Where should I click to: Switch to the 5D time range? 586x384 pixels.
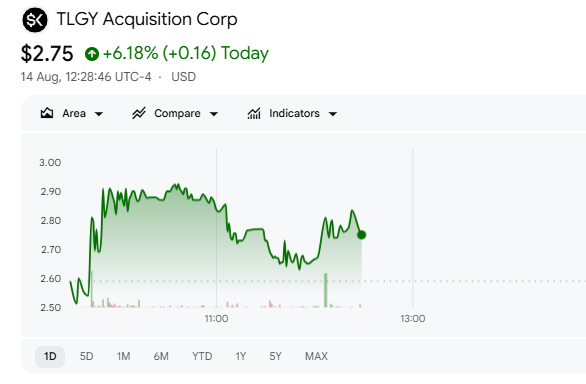(x=86, y=356)
